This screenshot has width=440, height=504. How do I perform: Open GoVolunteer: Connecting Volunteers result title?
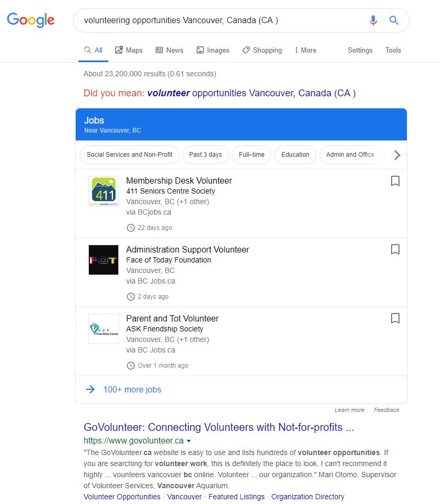tap(219, 427)
